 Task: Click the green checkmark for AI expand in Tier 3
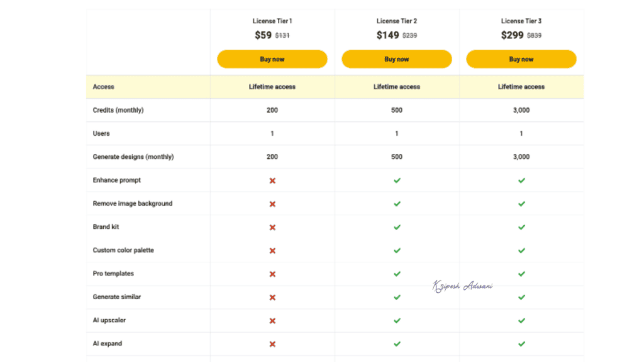(x=521, y=344)
